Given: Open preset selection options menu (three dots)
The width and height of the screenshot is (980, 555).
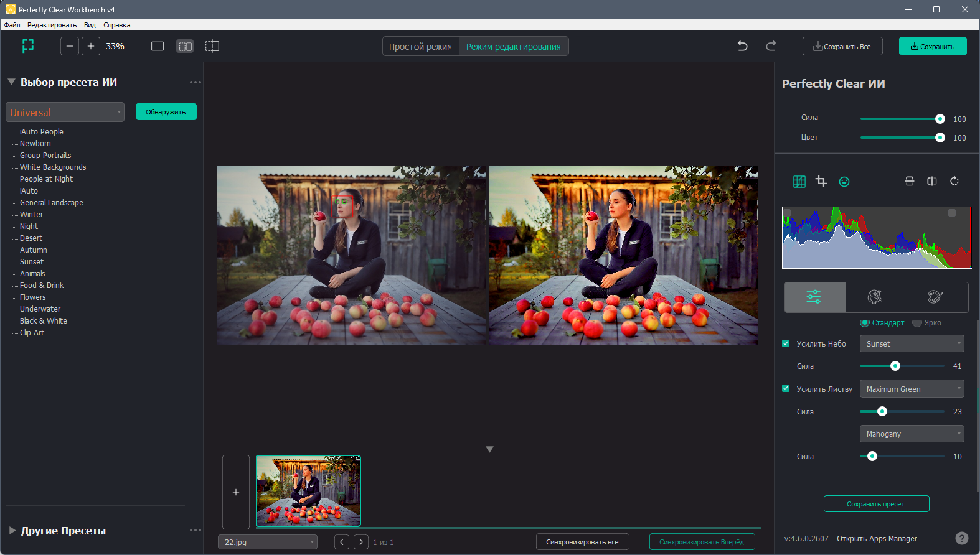Looking at the screenshot, I should (x=196, y=82).
